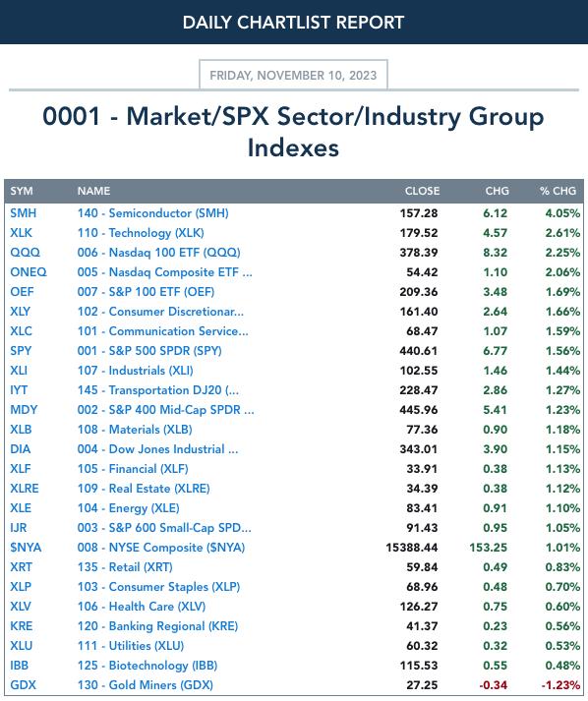The image size is (588, 701).
Task: Open 135 - Retail (XRT) chart
Action: pyautogui.click(x=125, y=567)
